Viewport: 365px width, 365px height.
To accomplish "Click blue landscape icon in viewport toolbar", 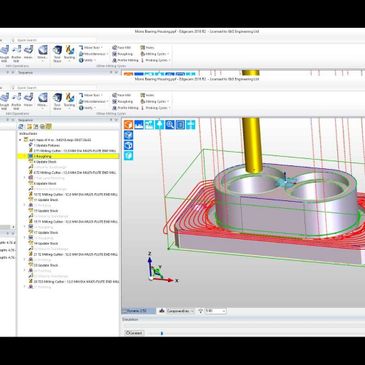I will click(x=139, y=125).
